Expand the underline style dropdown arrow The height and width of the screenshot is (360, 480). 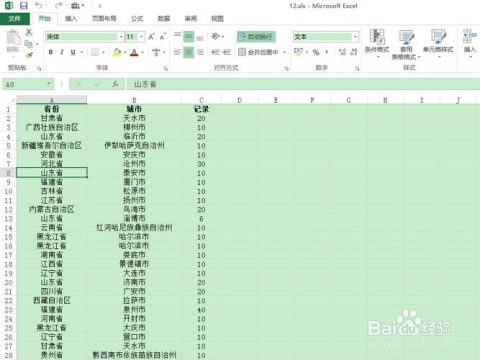tap(81, 52)
